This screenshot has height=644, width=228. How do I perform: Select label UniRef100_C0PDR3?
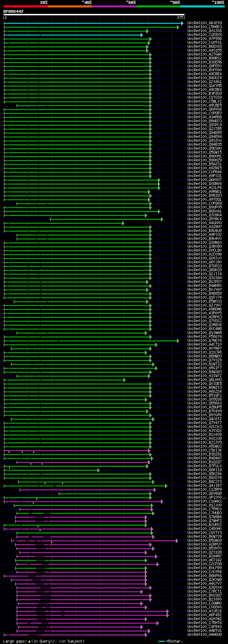204,113
